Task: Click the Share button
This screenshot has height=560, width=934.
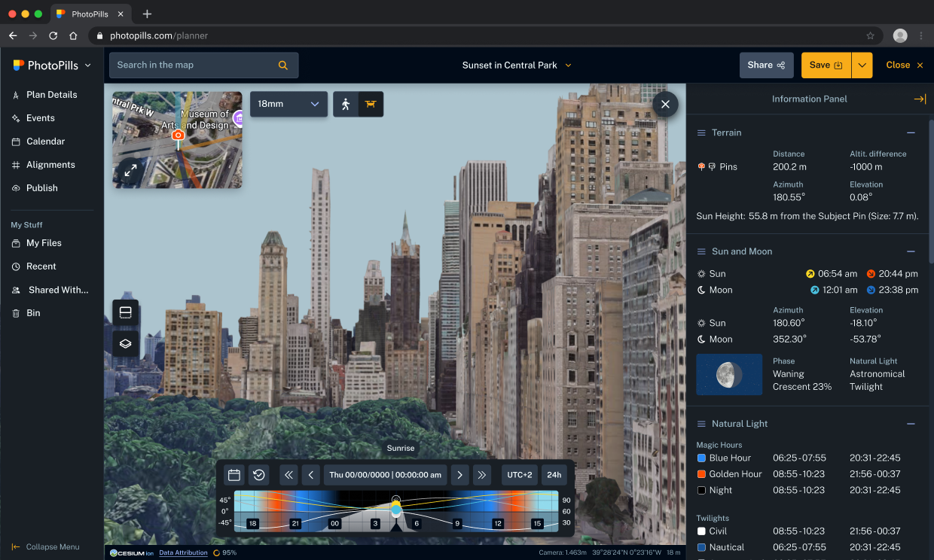Action: click(767, 65)
